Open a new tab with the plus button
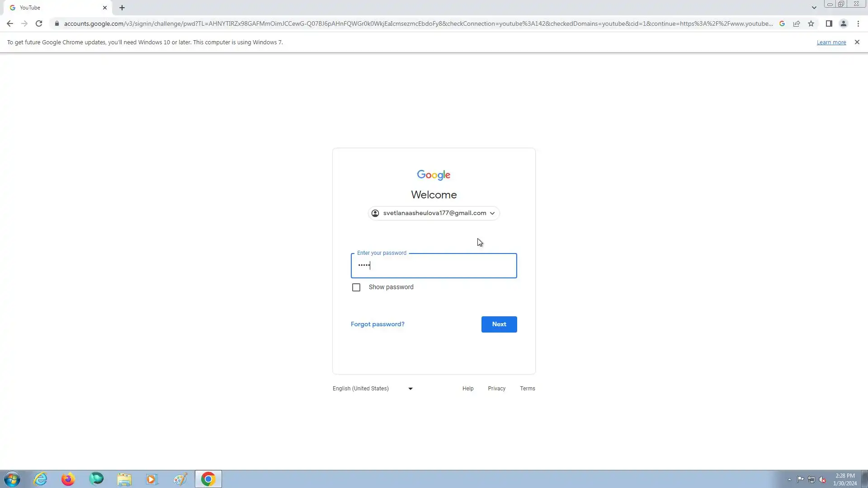Viewport: 868px width, 488px height. click(122, 8)
